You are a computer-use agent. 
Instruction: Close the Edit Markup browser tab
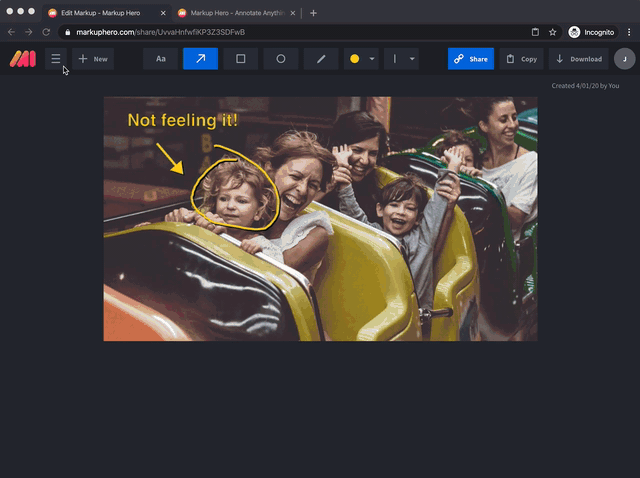(x=163, y=13)
